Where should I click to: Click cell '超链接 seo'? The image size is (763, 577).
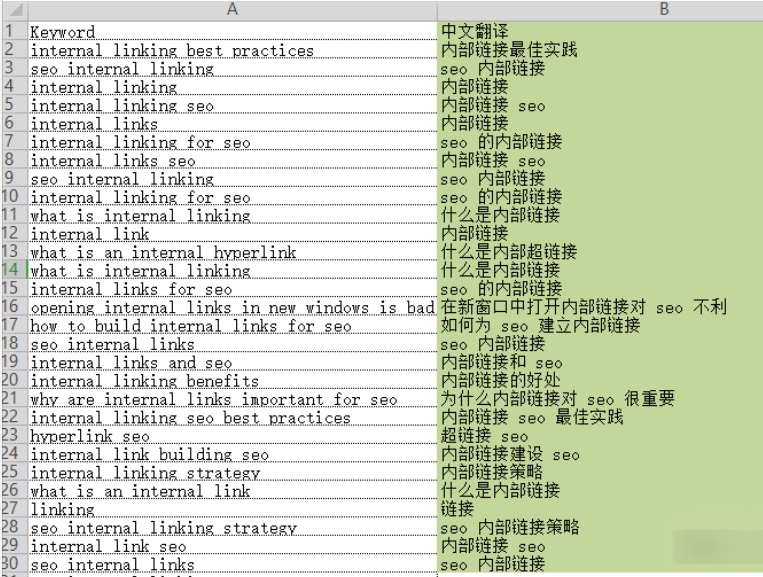[x=600, y=435]
